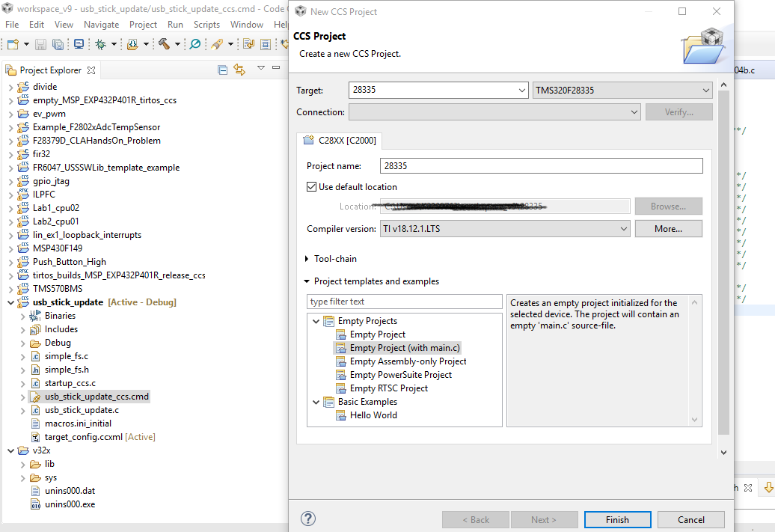775x532 pixels.
Task: Open the Scripts menu
Action: pyautogui.click(x=206, y=24)
